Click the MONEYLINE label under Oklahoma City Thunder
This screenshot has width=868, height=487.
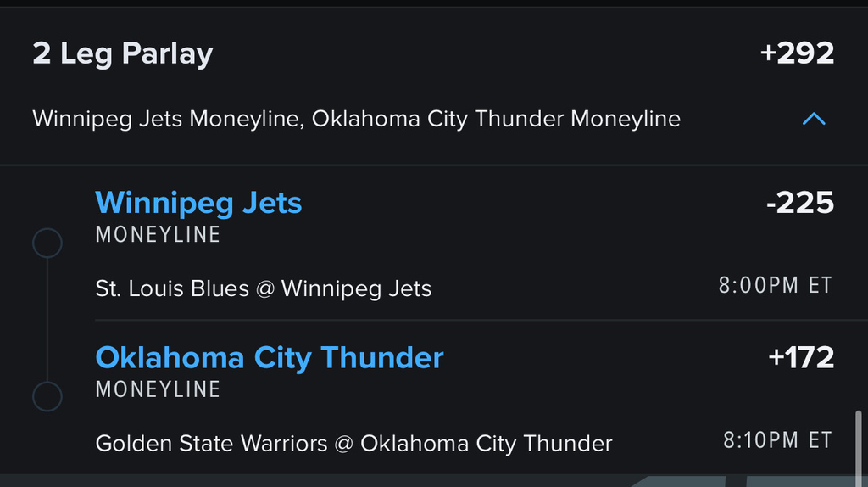pos(158,389)
